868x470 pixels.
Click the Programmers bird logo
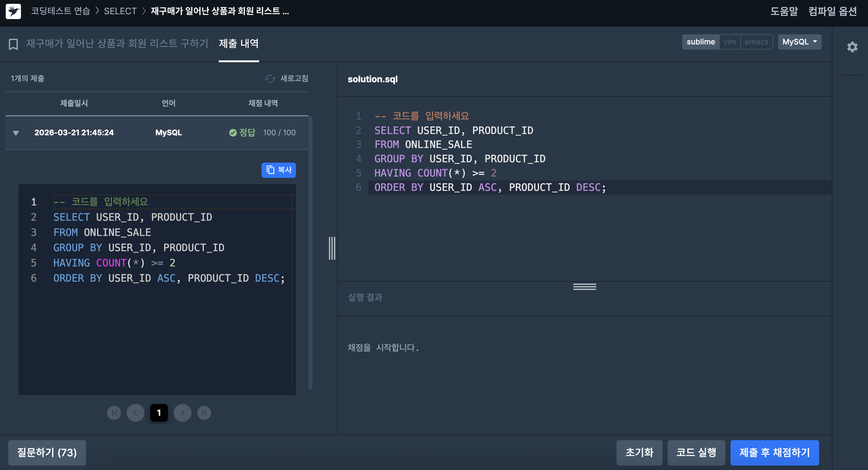click(13, 11)
